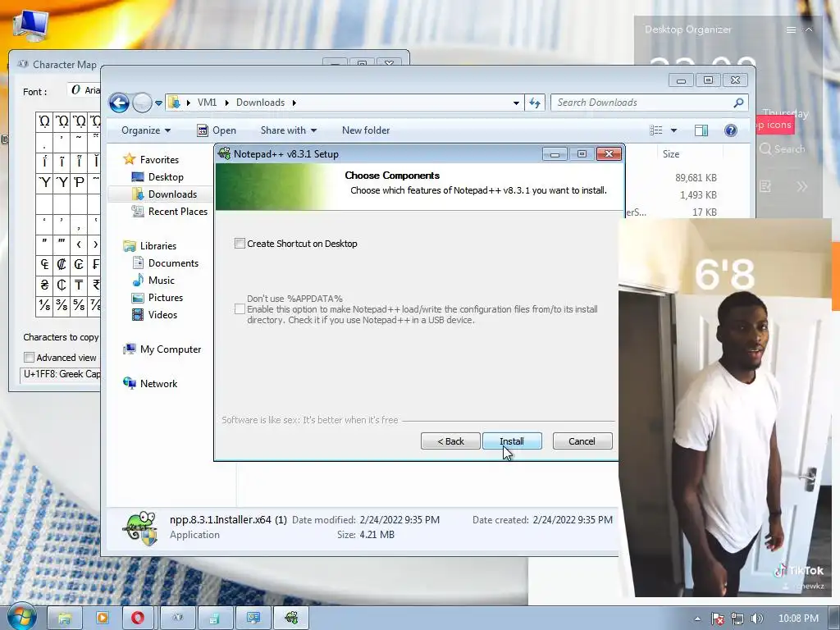Viewport: 840px width, 630px height.
Task: Click the Notepad++ Setup title bar icon
Action: coord(225,153)
